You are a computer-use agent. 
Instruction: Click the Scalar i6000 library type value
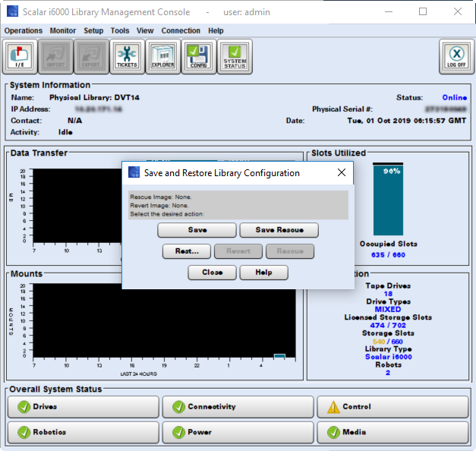tap(389, 357)
